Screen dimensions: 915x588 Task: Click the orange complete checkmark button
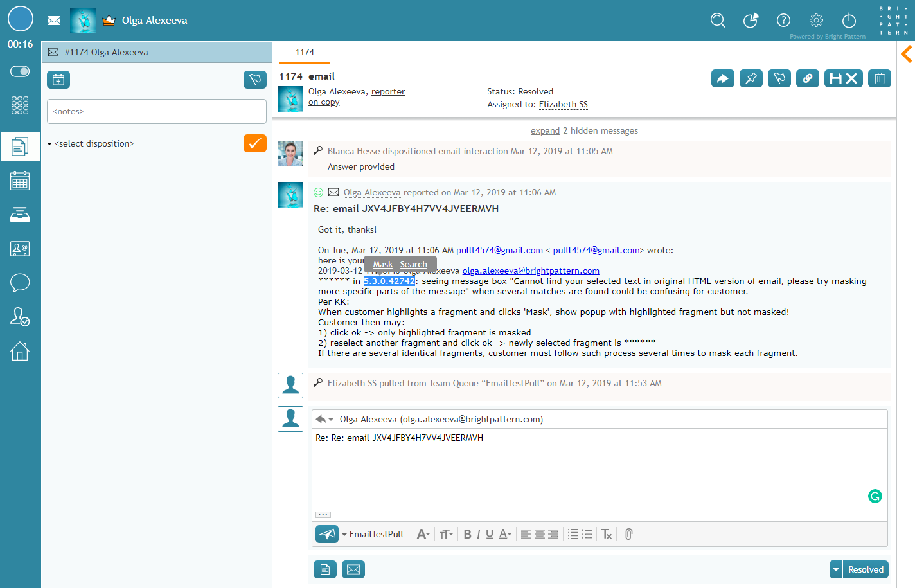point(255,143)
